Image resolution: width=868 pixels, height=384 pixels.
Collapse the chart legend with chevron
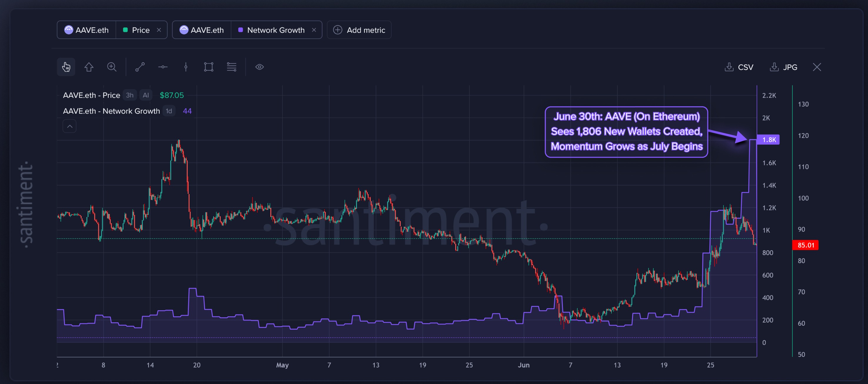pyautogui.click(x=69, y=126)
